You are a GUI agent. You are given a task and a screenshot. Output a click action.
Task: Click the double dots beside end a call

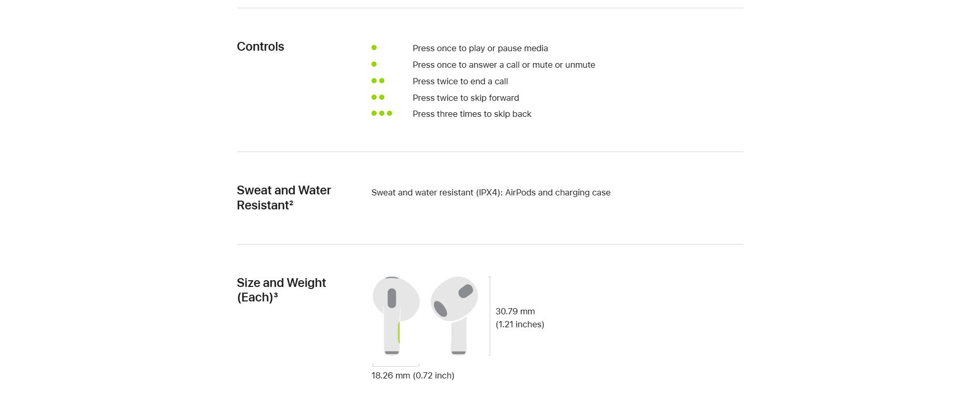click(x=378, y=81)
